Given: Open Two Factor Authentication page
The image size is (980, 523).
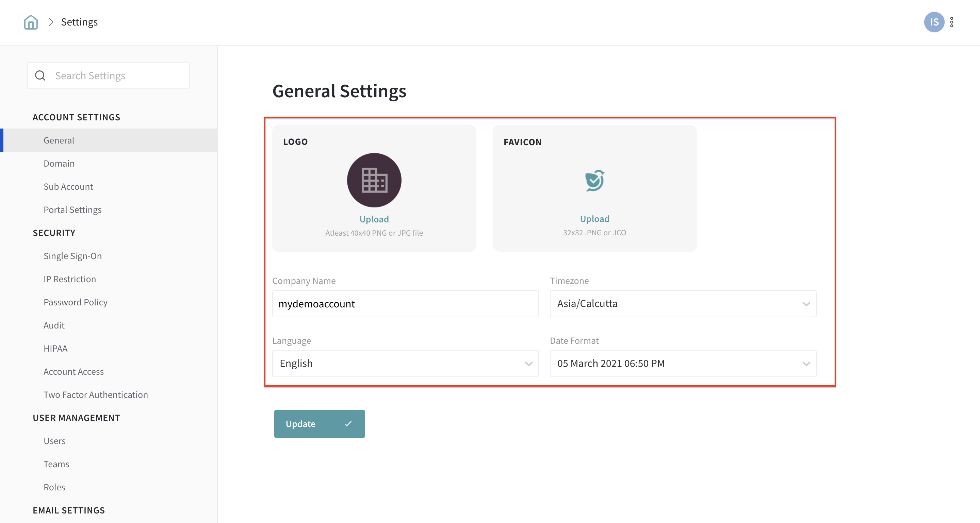Looking at the screenshot, I should (96, 394).
